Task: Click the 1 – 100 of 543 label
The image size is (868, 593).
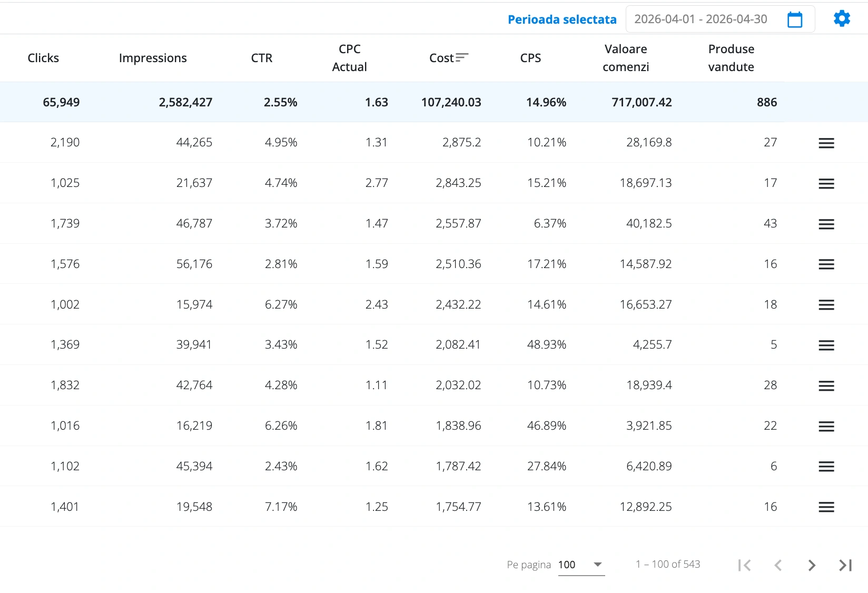Action: tap(668, 564)
